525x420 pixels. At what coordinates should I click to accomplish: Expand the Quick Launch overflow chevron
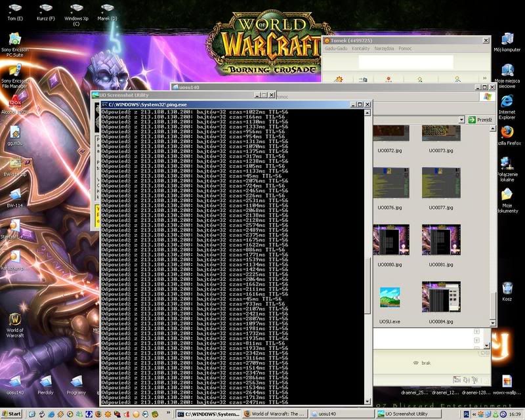point(169,412)
